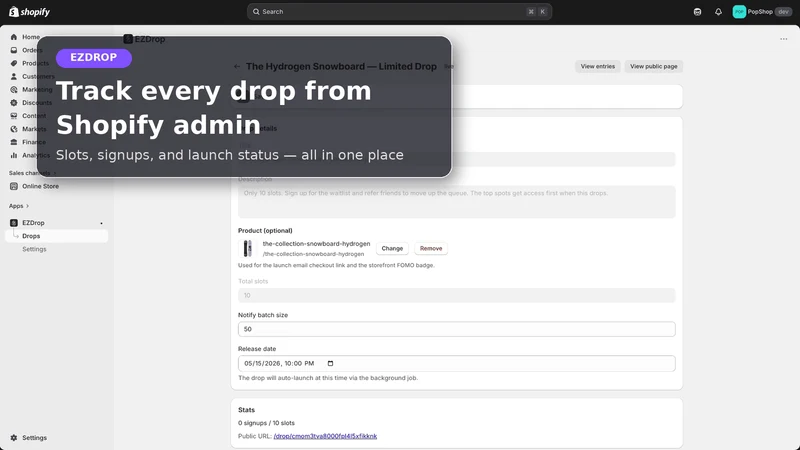Viewport: 800px width, 450px height.
Task: Click the Change product button
Action: 392,248
